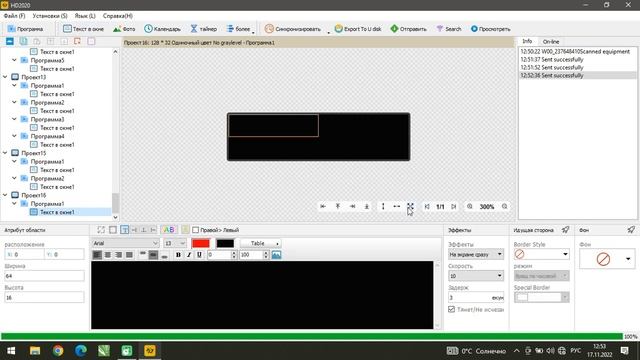Align area to the right edge icon

352,207
